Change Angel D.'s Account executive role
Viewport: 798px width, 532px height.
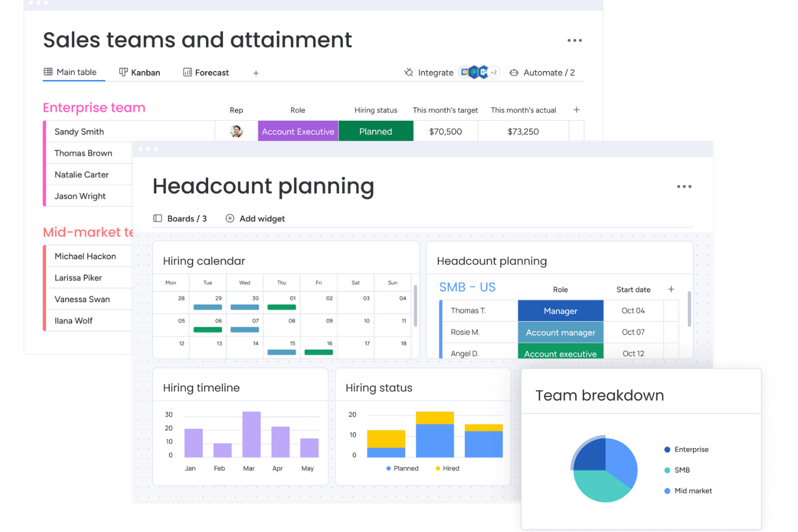click(561, 352)
